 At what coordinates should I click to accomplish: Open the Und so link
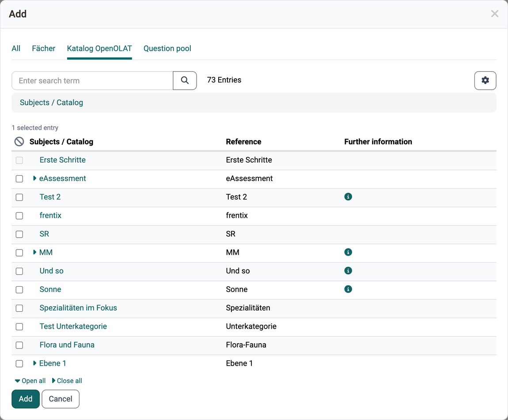click(x=51, y=270)
